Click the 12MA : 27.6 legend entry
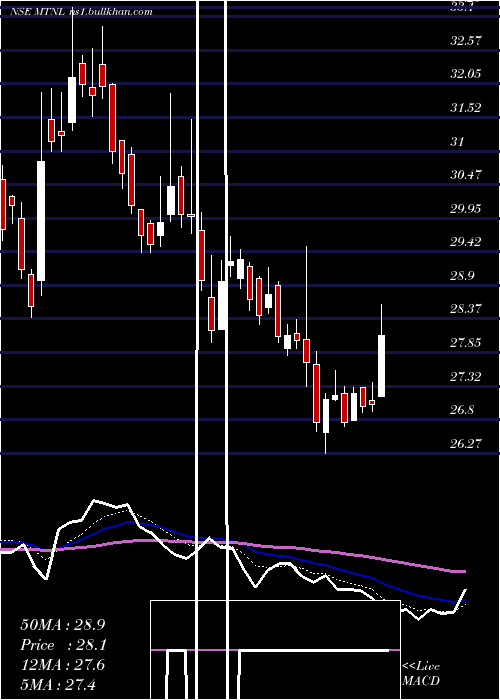The image size is (500, 700). [62, 665]
